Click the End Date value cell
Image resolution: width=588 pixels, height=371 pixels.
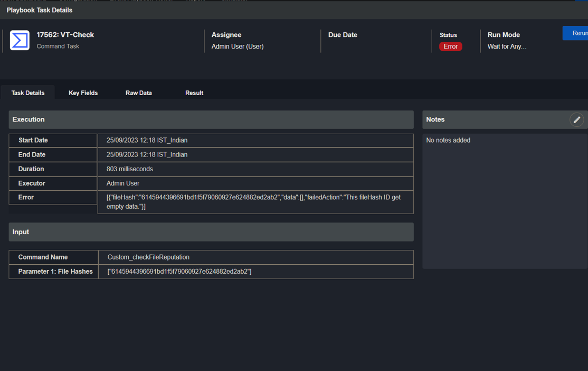pyautogui.click(x=255, y=155)
